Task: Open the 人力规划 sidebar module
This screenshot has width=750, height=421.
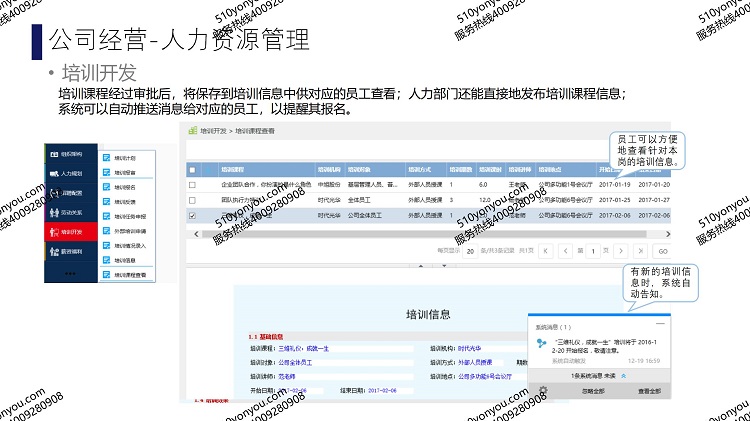Action: [x=70, y=173]
